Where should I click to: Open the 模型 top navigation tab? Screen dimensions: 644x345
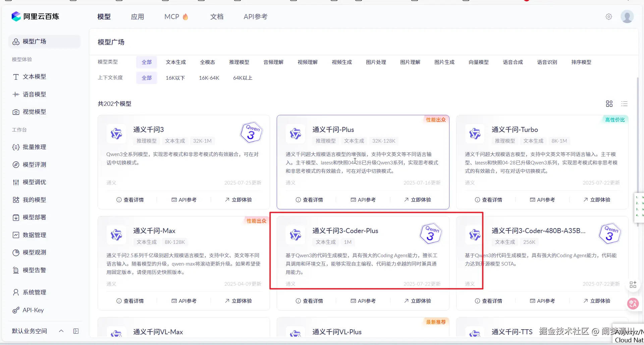104,17
